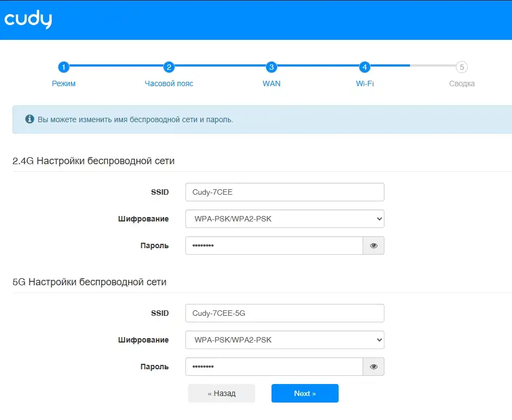Click the Cudy logo in the header
The image size is (512, 420).
point(28,19)
